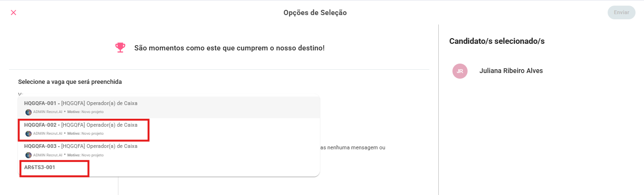
Task: Click the 'Selecione a vaga que será preenchida' label
Action: point(70,82)
